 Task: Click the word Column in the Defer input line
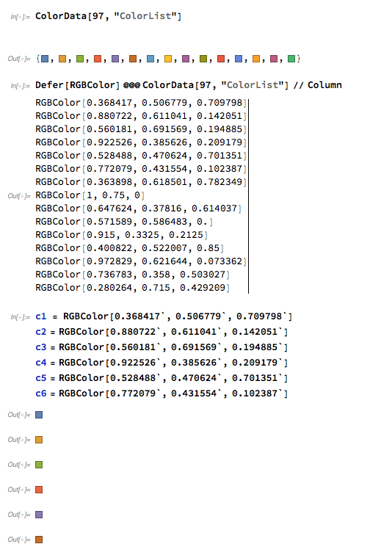(324, 85)
